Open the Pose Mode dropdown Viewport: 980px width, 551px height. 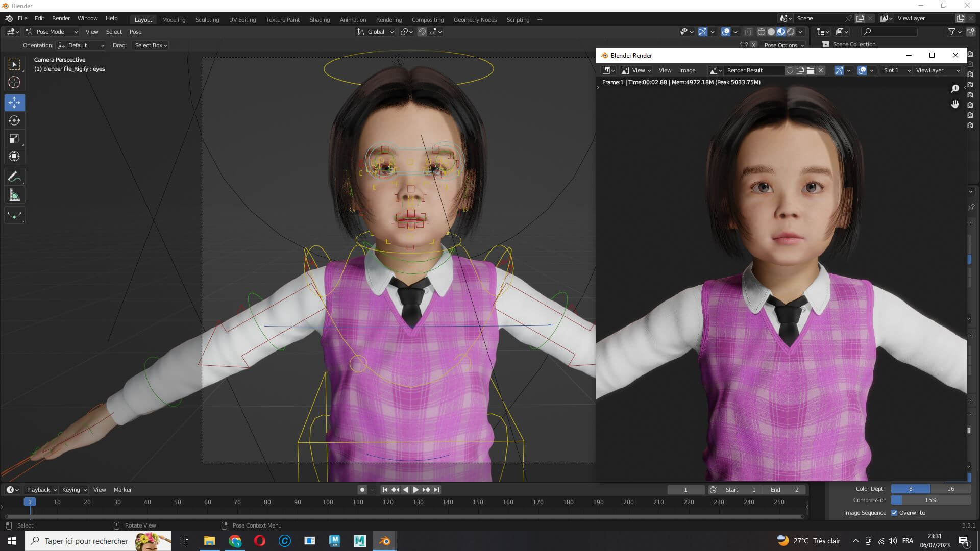(52, 32)
